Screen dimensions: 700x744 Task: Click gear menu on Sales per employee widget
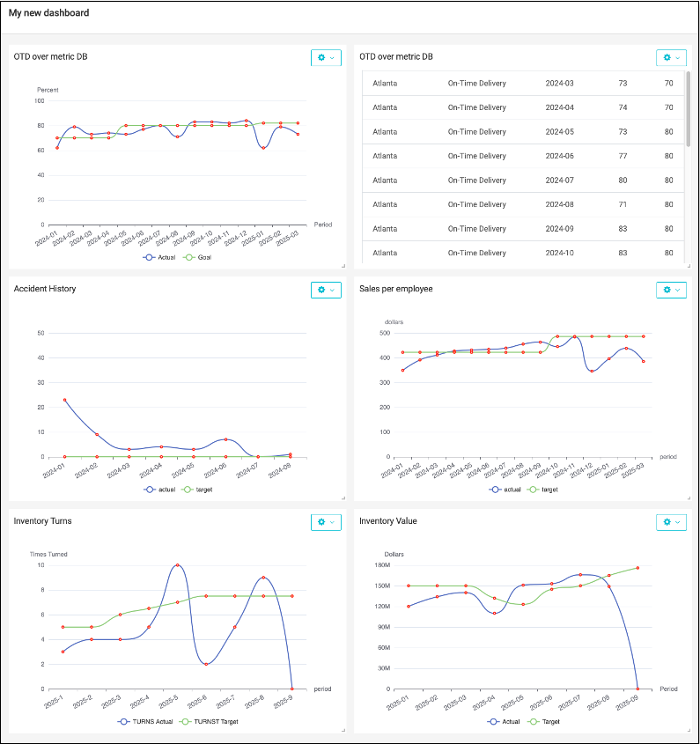[x=671, y=290]
